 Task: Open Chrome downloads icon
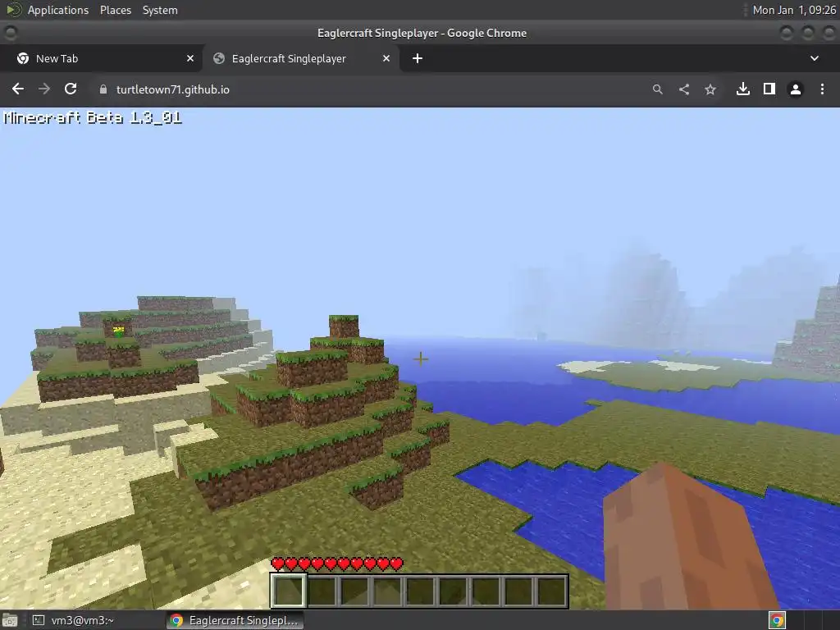point(743,89)
